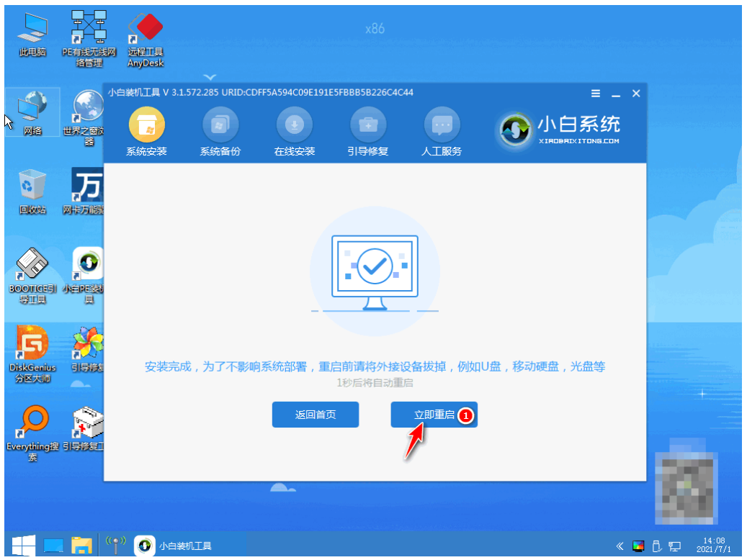
Task: Open the 回收站 recycle bin
Action: 32,191
